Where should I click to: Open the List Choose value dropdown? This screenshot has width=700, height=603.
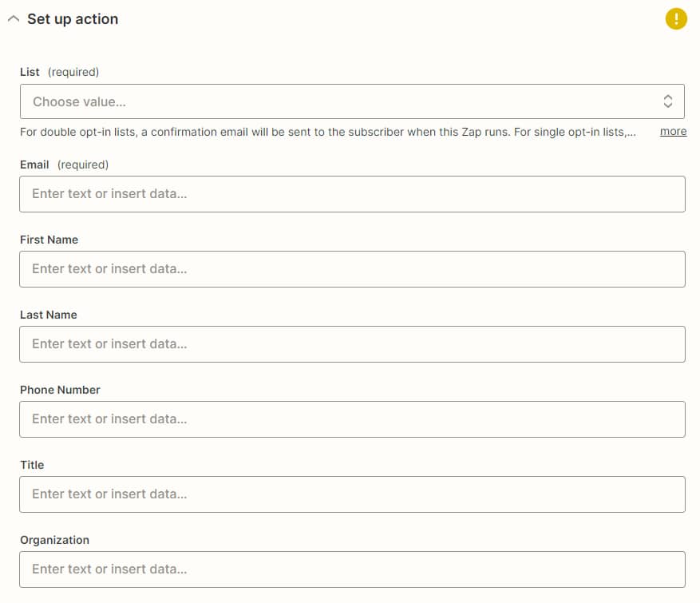(x=335, y=101)
